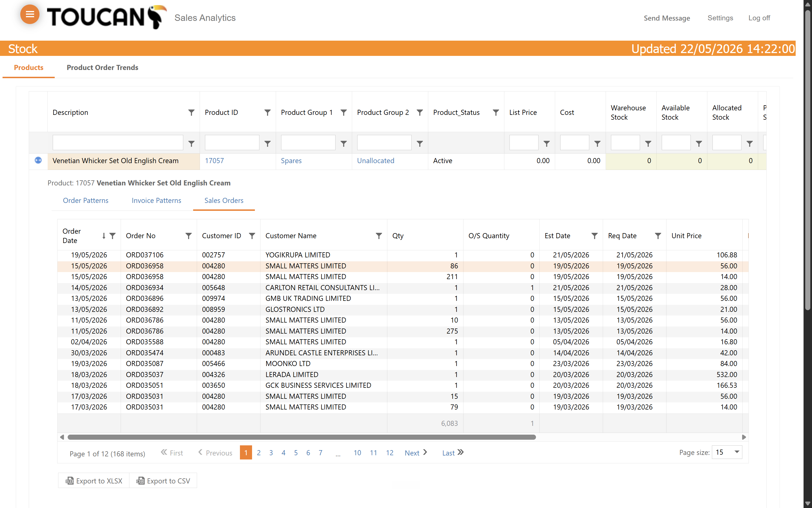Go to page 7

321,453
